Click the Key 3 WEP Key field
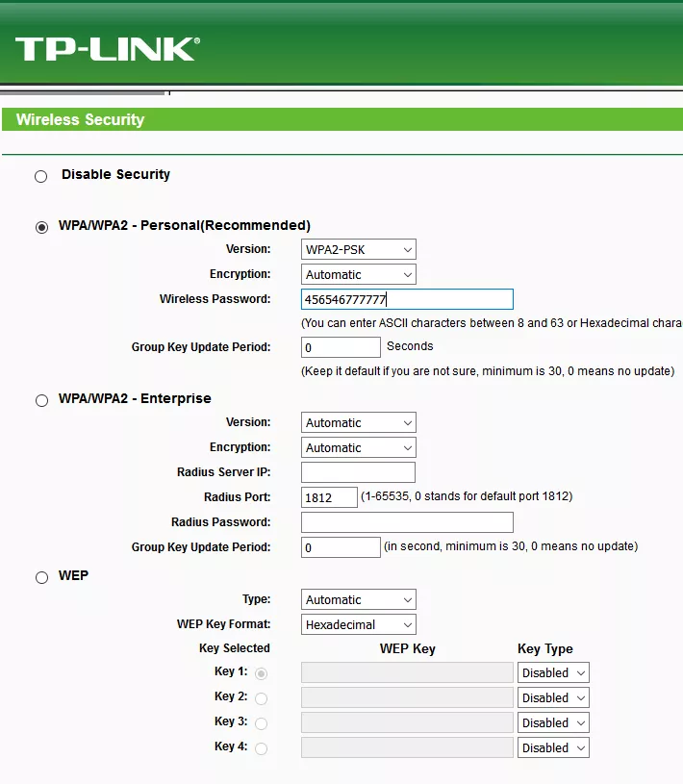Image resolution: width=683 pixels, height=784 pixels. click(x=407, y=722)
